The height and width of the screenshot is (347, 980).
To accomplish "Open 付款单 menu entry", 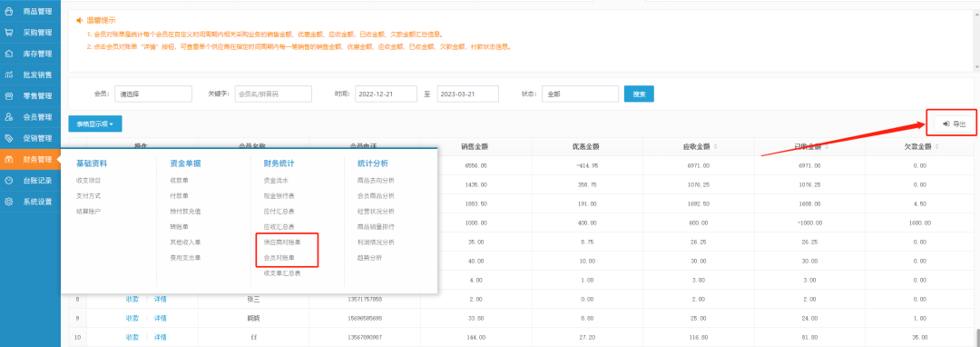I will tap(180, 195).
